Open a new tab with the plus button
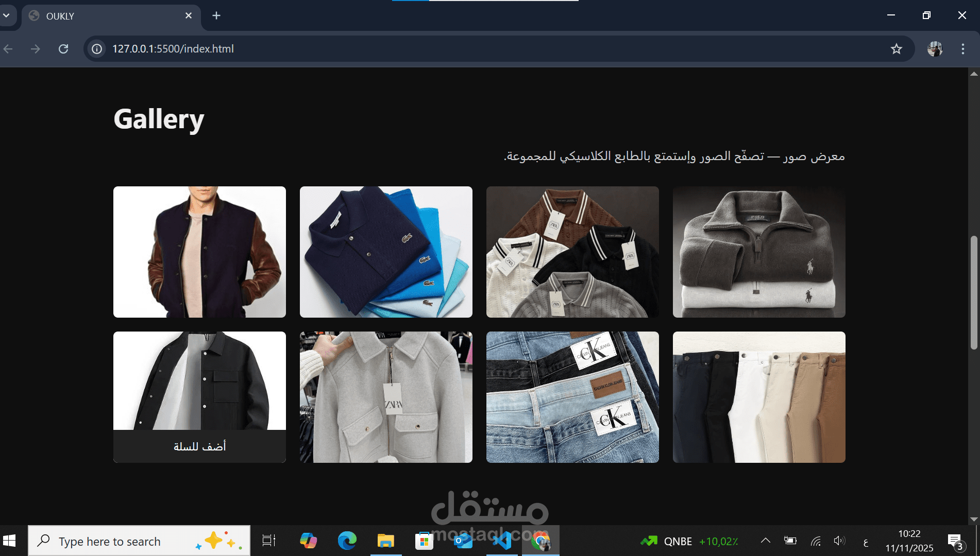Screen dimensions: 980x556 pos(216,16)
